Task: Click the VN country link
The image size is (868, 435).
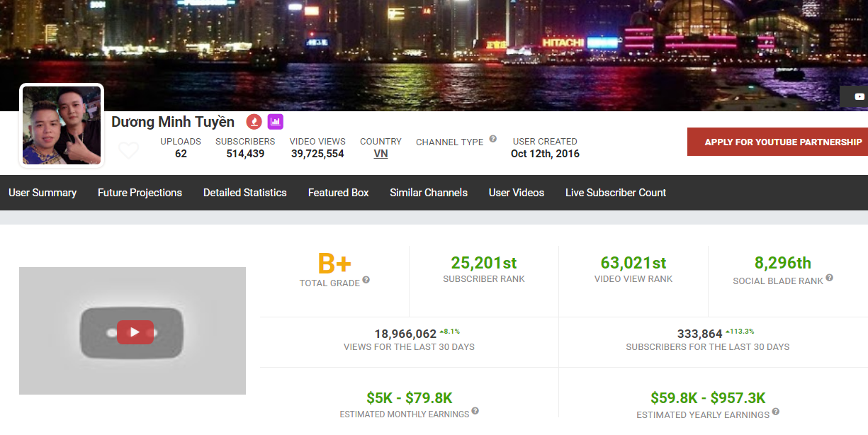Action: click(x=381, y=154)
